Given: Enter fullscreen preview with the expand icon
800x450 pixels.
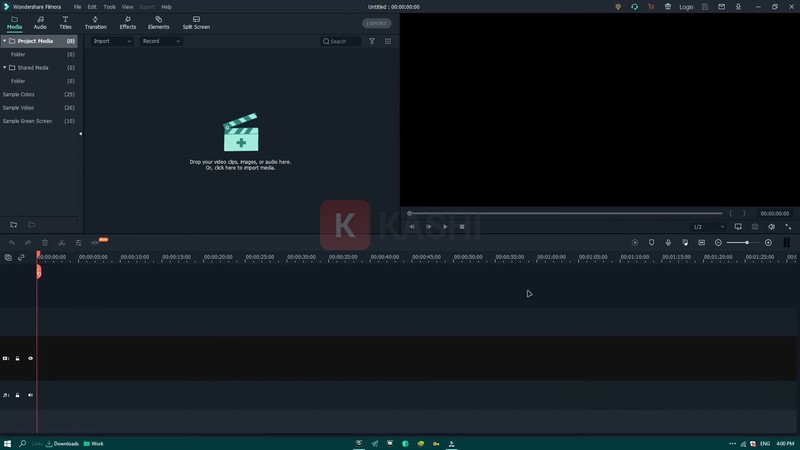Looking at the screenshot, I should click(788, 227).
